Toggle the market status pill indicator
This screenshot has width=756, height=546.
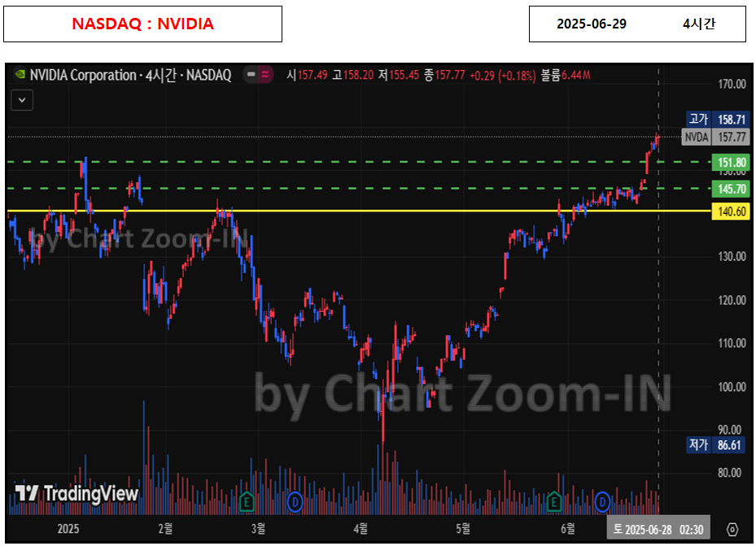pyautogui.click(x=258, y=75)
